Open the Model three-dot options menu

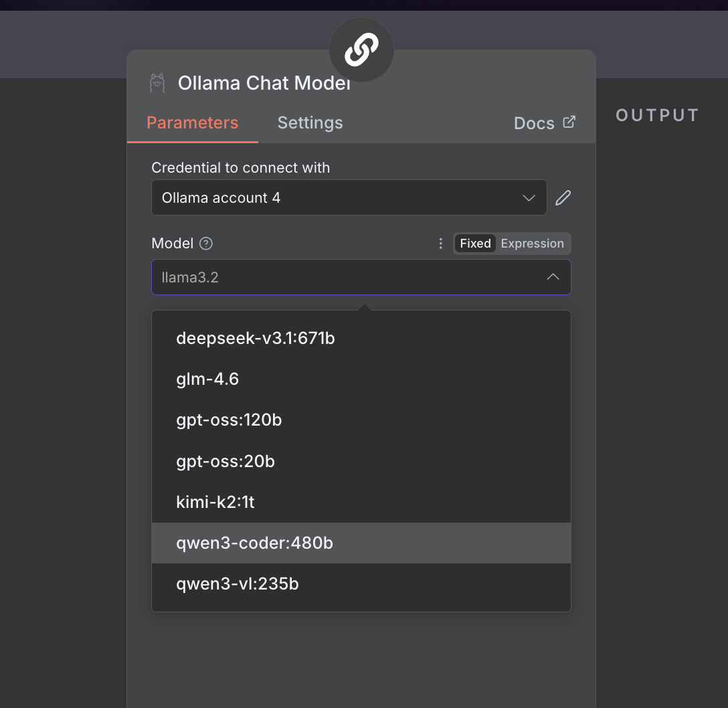(440, 244)
